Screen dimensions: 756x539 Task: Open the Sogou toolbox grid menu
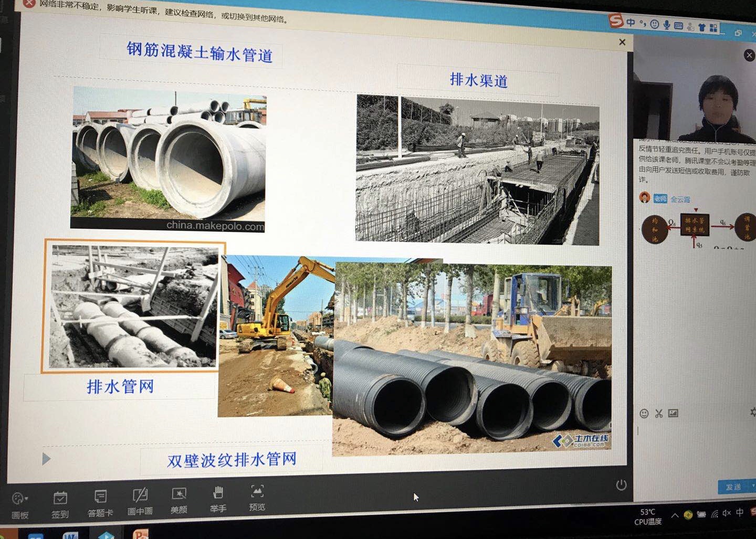click(x=713, y=28)
